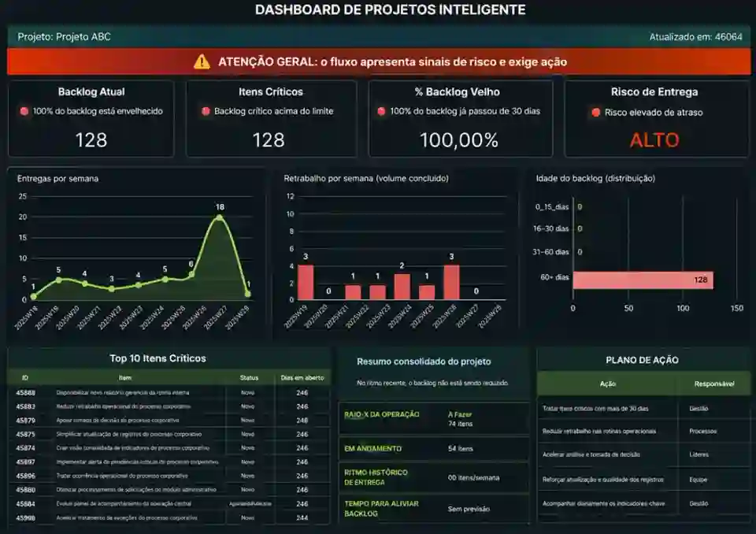Select the ID column header in Top 10 table

pos(25,378)
